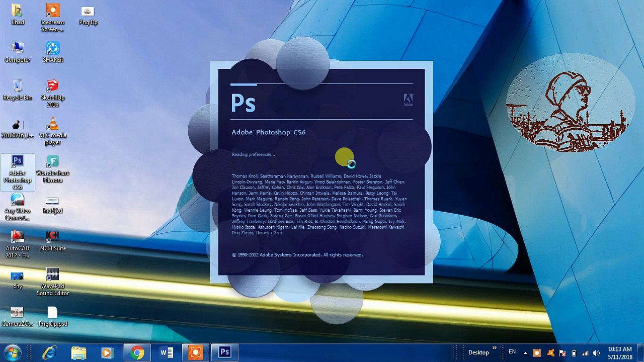Screen dimensions: 644x362
Task: Select the CameraZO desktop icon
Action: 18,316
